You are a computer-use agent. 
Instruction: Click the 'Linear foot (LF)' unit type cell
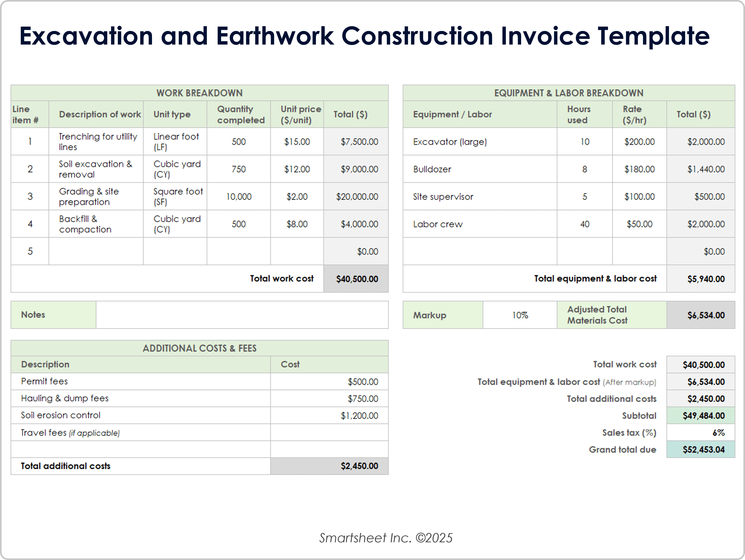(175, 141)
